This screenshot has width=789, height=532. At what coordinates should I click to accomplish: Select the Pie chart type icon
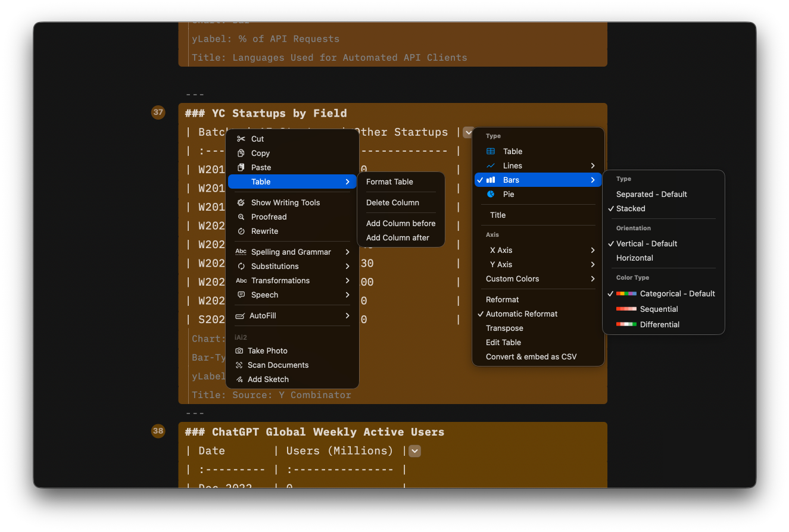point(490,194)
